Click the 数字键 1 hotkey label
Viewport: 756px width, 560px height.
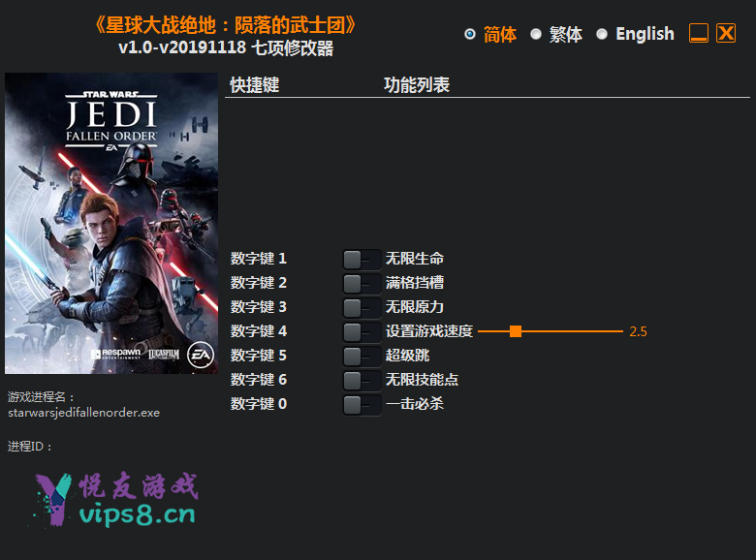tap(259, 259)
